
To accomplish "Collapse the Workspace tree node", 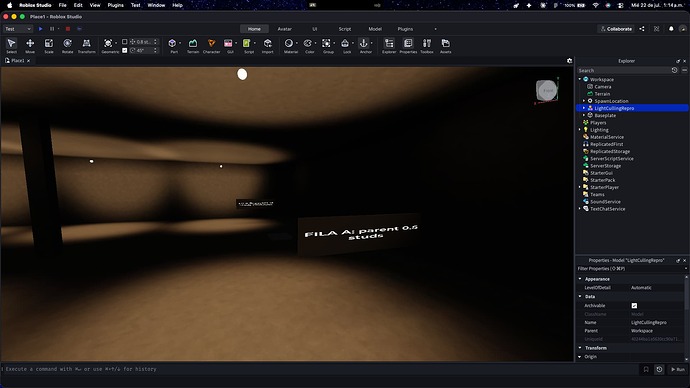I will point(580,79).
